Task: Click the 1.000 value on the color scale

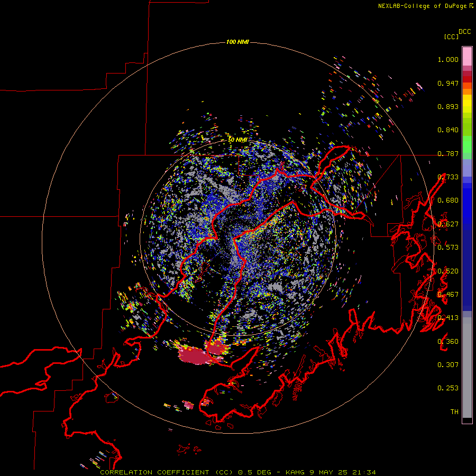Action: click(448, 59)
